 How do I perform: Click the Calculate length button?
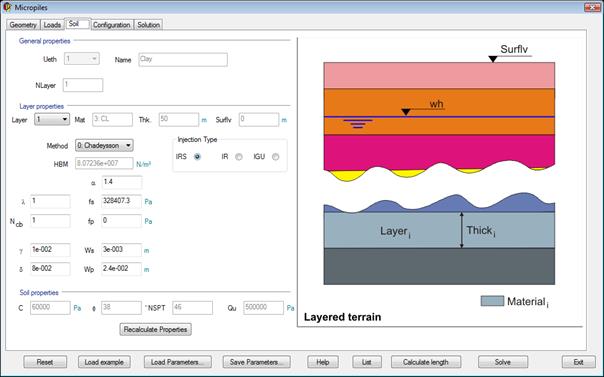coord(426,362)
